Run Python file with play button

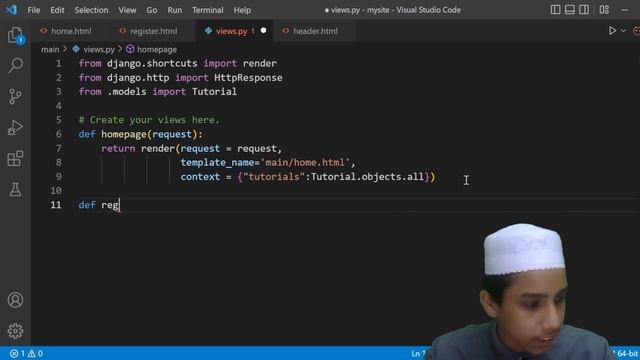tap(612, 31)
